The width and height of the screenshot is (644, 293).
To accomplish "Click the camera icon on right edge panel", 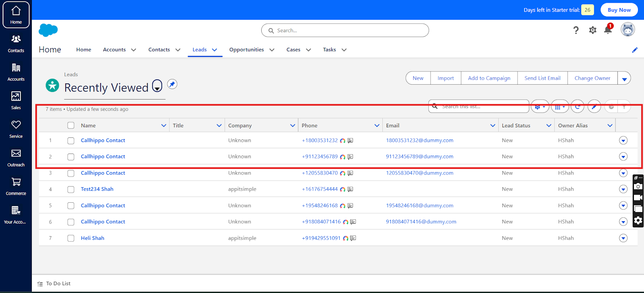I will pos(638,186).
